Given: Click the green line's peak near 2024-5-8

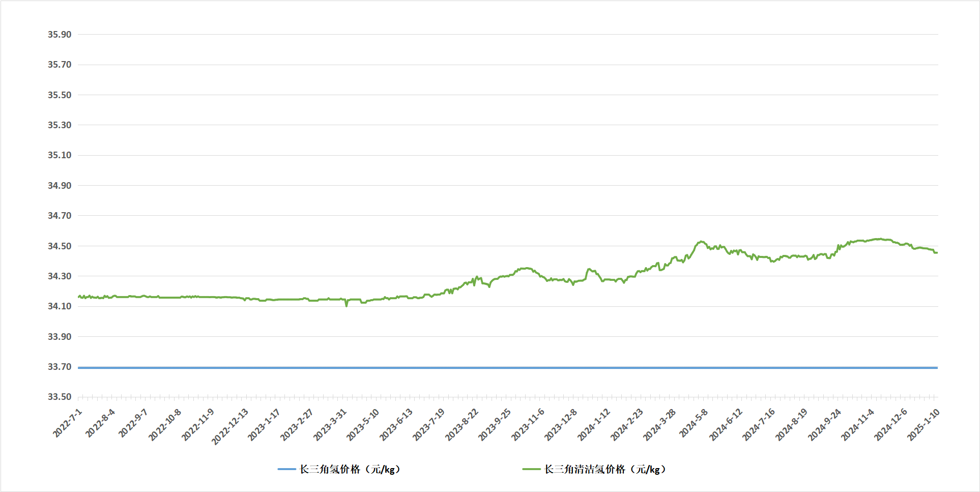Looking at the screenshot, I should pos(701,242).
